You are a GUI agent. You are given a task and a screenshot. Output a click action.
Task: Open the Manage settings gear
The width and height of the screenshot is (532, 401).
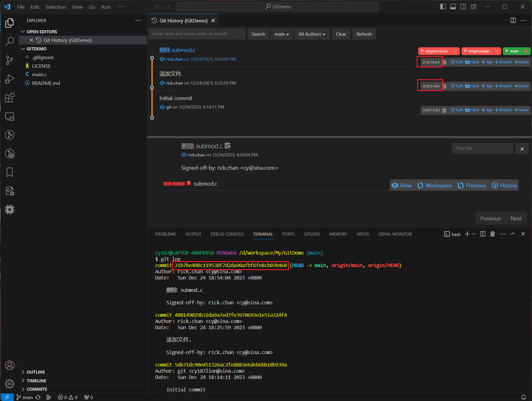(x=10, y=384)
